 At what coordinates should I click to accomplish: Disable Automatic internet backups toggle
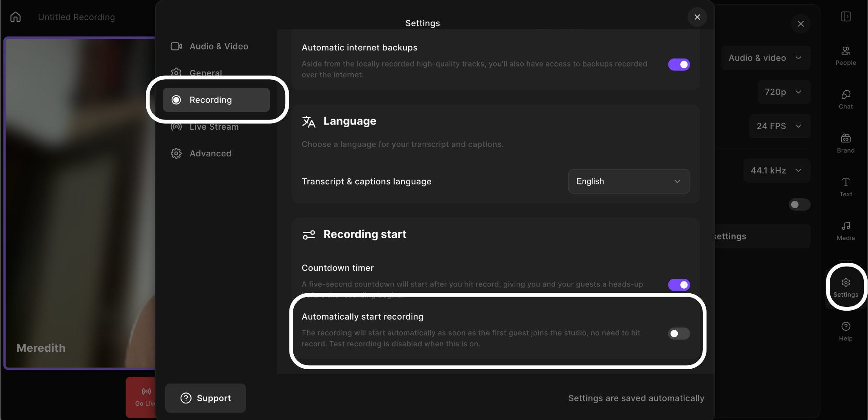[679, 64]
